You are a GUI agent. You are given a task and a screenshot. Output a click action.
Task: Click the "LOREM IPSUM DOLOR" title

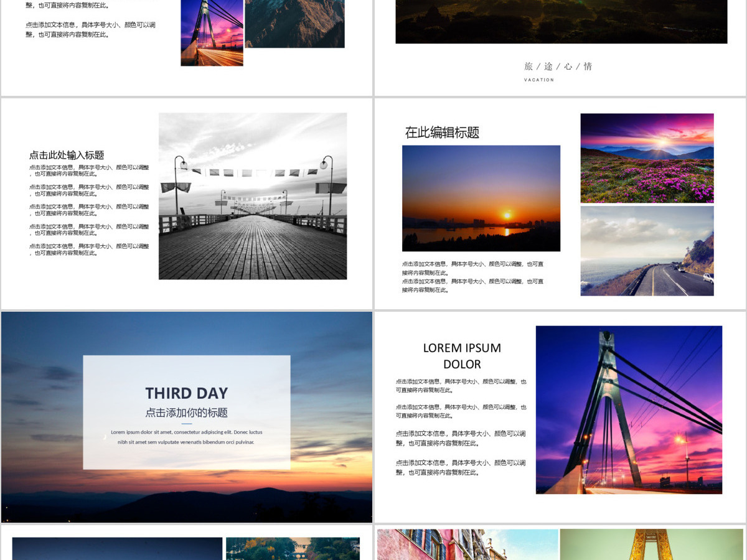click(462, 356)
